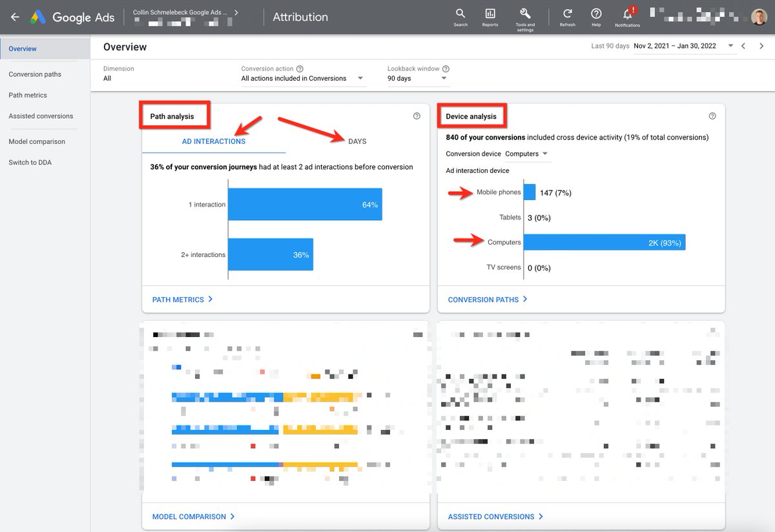Click the back arrow in the header
Screen dimensions: 775x532
point(15,17)
